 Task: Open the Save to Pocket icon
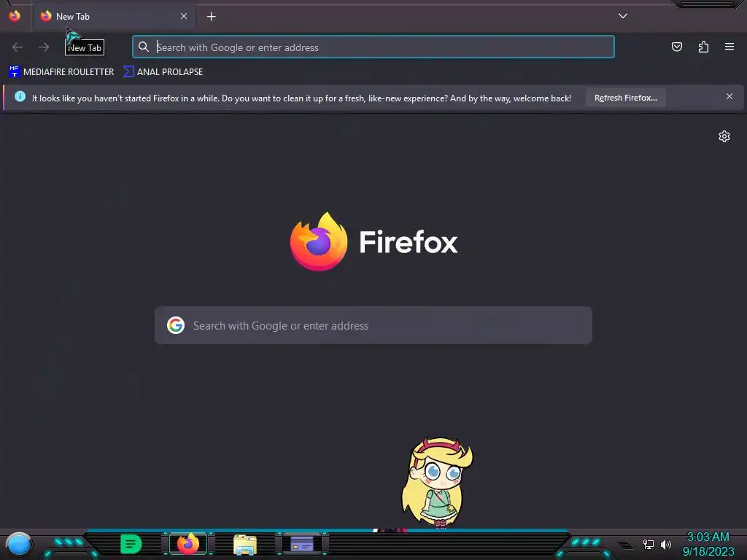tap(676, 47)
